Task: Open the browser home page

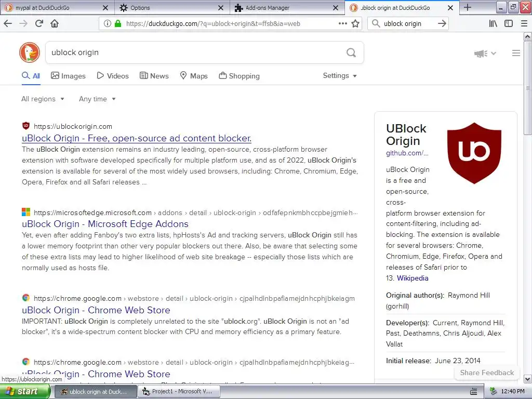Action: pos(55,23)
